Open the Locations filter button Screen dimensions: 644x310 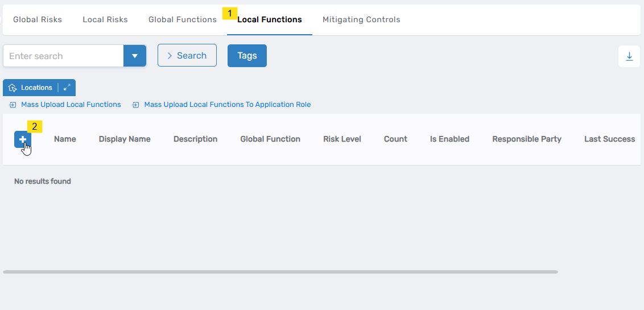pyautogui.click(x=31, y=88)
